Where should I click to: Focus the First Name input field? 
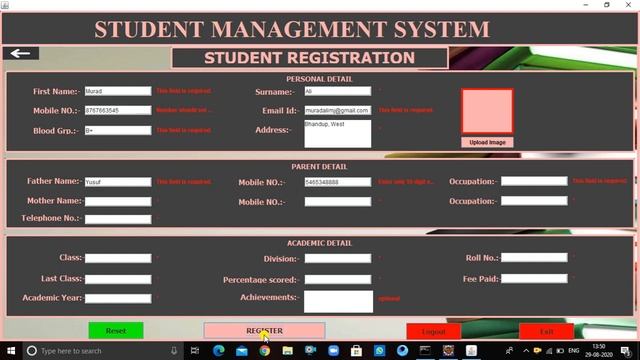[x=118, y=91]
